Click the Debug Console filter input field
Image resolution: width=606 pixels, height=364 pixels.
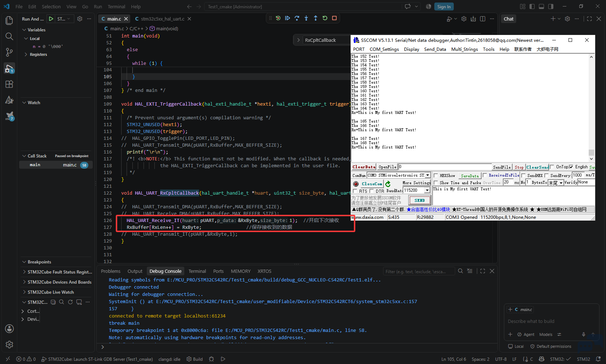click(418, 271)
